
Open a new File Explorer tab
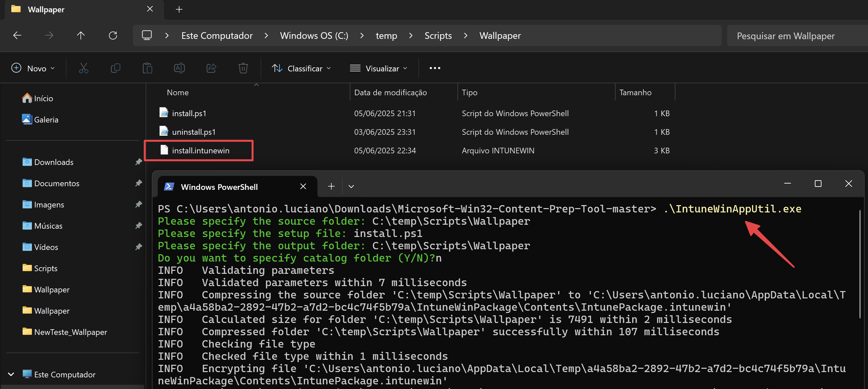tap(179, 9)
